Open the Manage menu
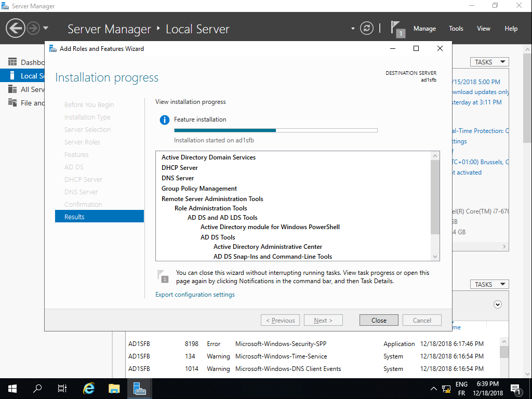The image size is (532, 399). tap(424, 29)
